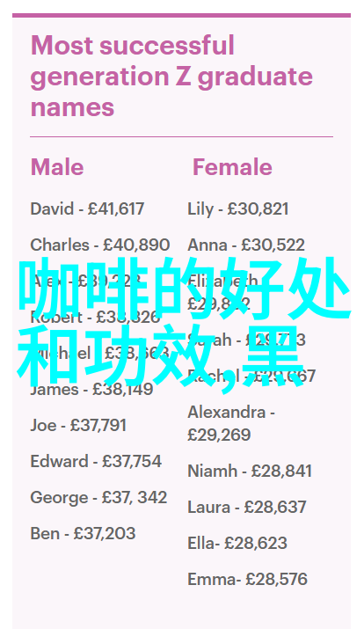The height and width of the screenshot is (629, 364).
Task: Click the cyan Chinese overlay text 咖啡的好处
Action: coord(185,289)
